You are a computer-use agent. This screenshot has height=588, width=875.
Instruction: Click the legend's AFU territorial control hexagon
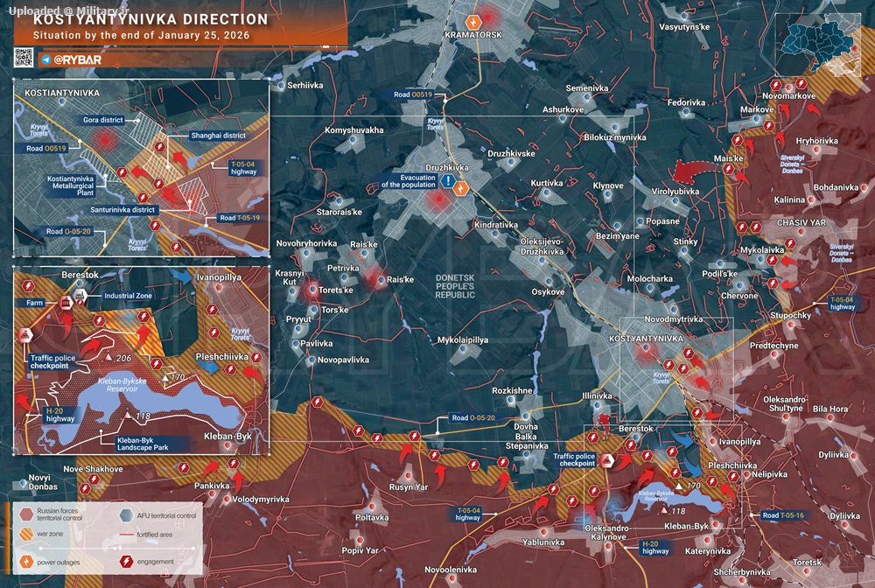127,514
